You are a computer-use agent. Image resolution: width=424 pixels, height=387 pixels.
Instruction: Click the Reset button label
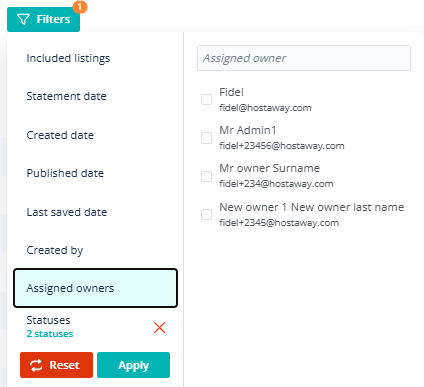coord(64,365)
